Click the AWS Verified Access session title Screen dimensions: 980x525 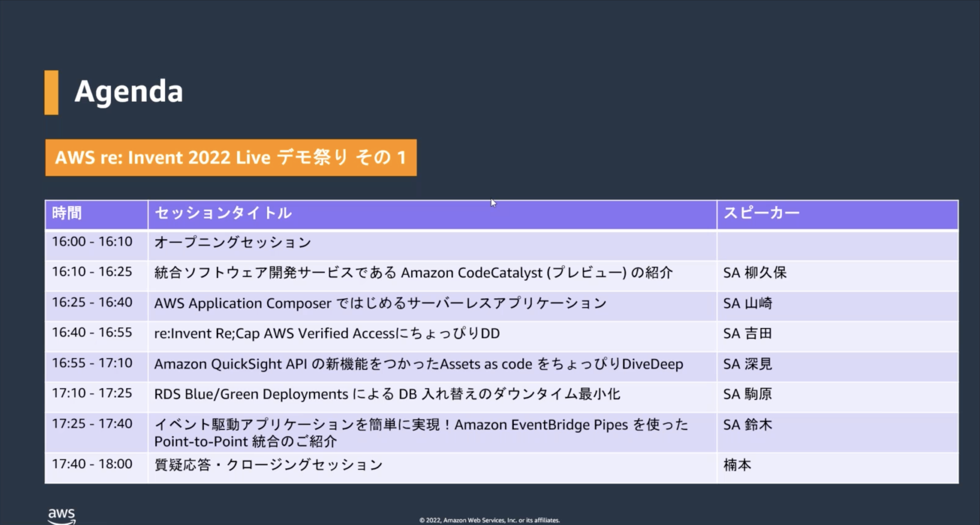(x=327, y=333)
